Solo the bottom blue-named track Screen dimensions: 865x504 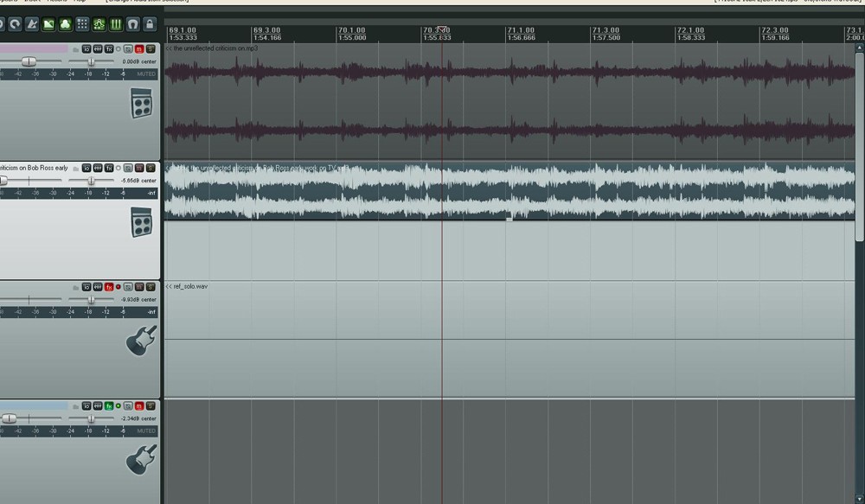pyautogui.click(x=150, y=405)
